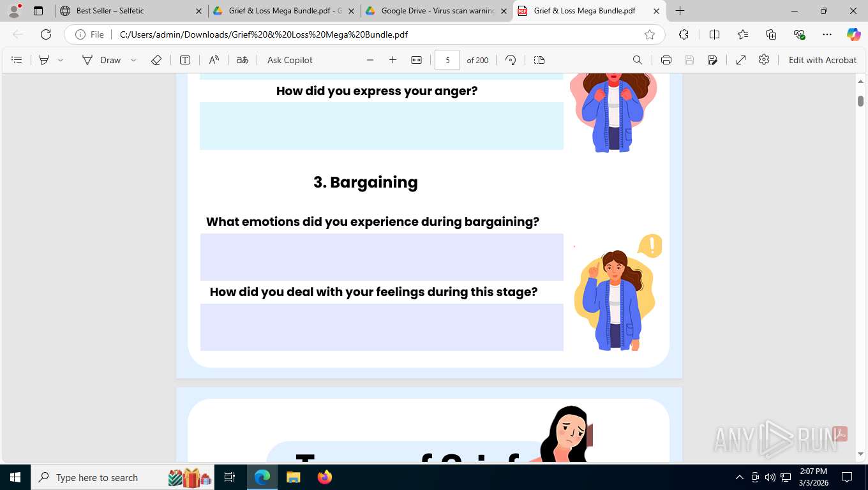Reload the current page
Screen dimensions: 868x490
pyautogui.click(x=46, y=34)
